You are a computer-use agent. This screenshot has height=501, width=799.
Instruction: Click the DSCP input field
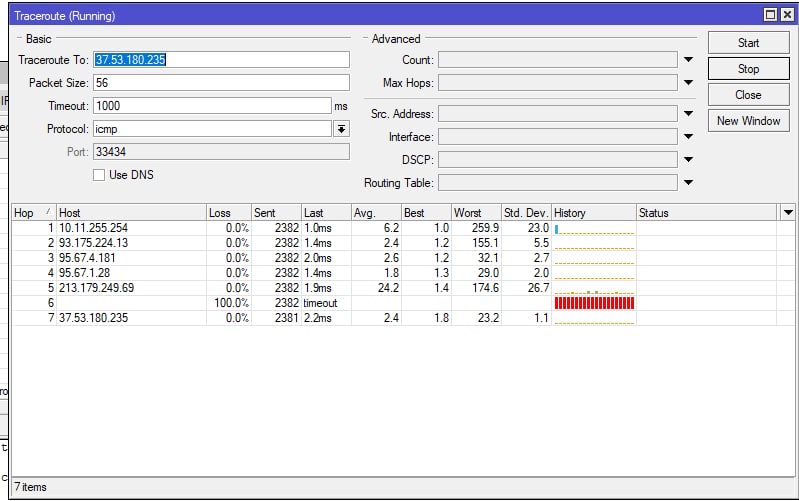coord(558,160)
